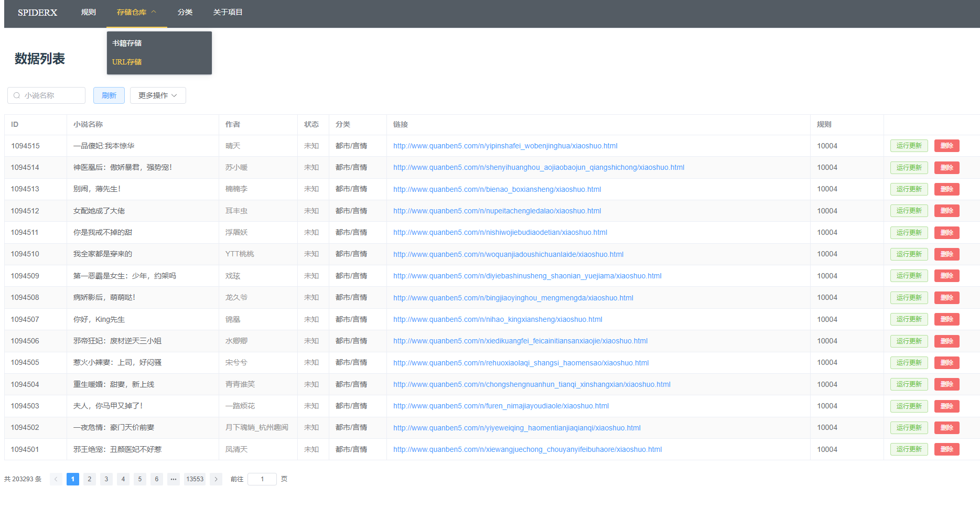Open the 关于项目 nav menu item
This screenshot has width=980, height=508.
coord(228,12)
